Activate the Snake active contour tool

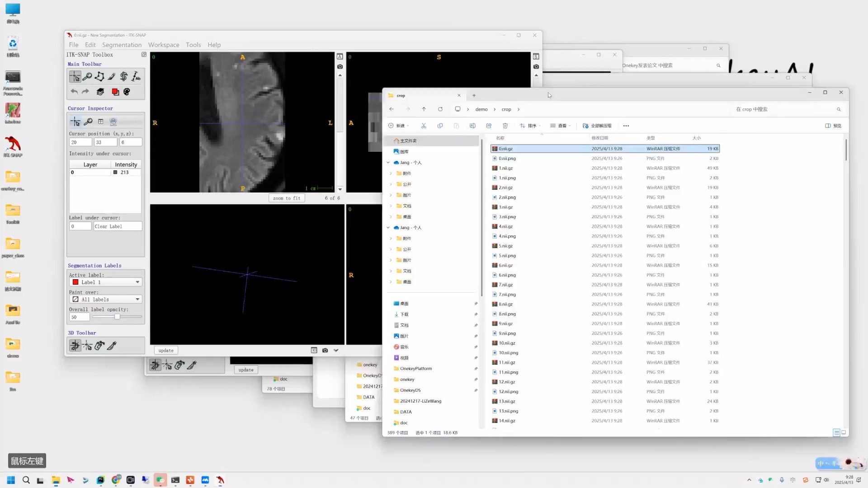pyautogui.click(x=124, y=76)
